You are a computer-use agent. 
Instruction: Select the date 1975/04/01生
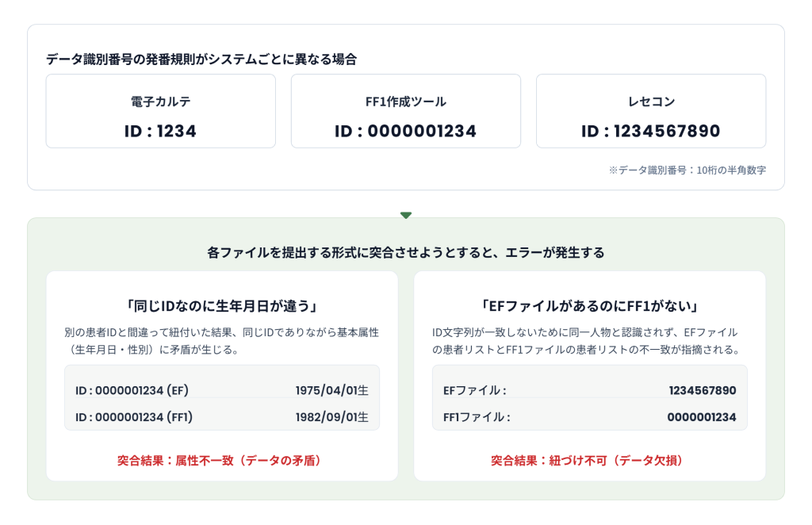(x=332, y=390)
